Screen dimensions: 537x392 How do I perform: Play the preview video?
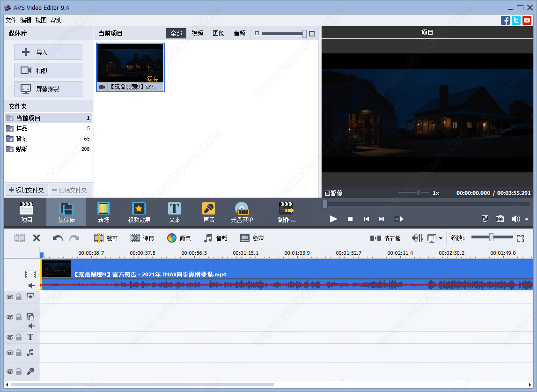pos(333,219)
